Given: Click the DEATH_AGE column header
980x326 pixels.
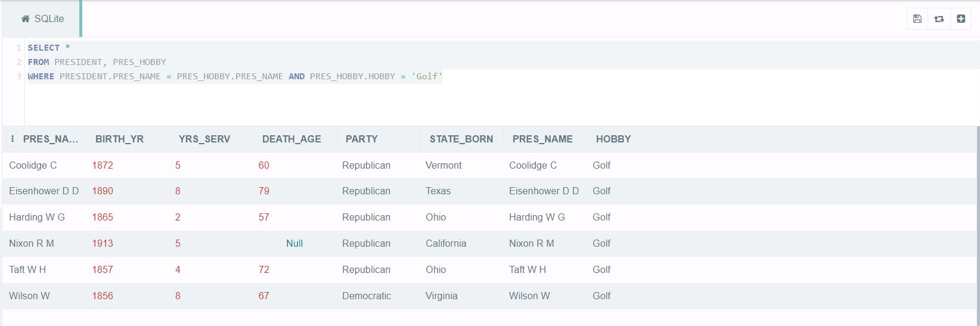Looking at the screenshot, I should coord(291,139).
